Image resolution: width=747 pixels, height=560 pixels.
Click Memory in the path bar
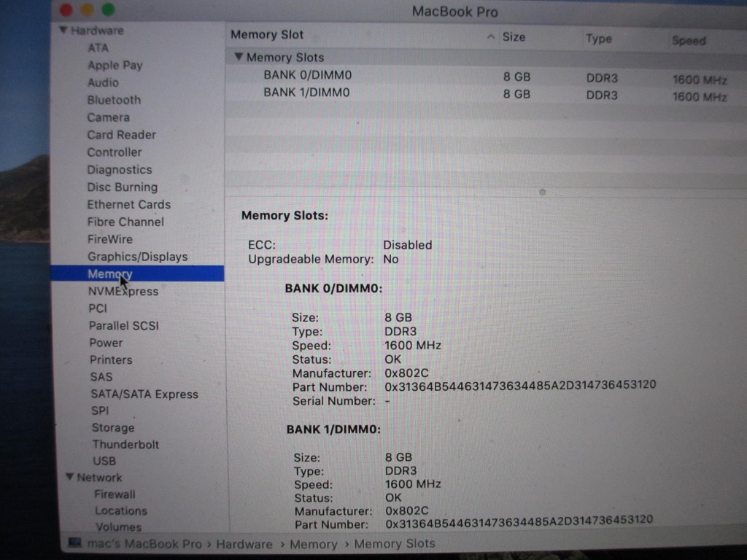click(314, 544)
